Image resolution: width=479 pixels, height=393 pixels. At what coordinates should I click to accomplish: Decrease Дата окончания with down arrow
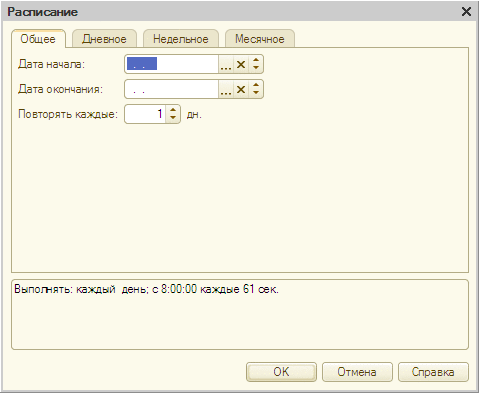(256, 93)
